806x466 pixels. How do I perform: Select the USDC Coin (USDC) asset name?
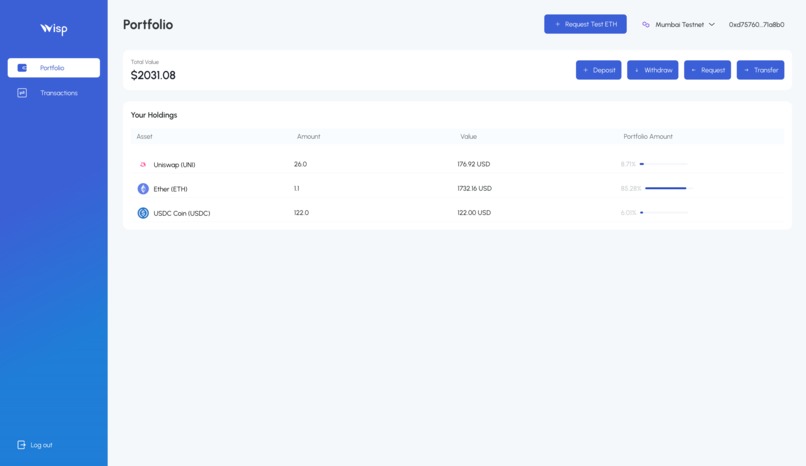click(x=181, y=213)
